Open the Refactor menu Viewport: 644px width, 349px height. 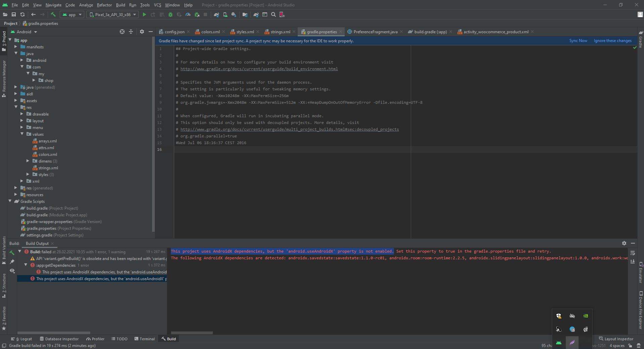pos(104,5)
